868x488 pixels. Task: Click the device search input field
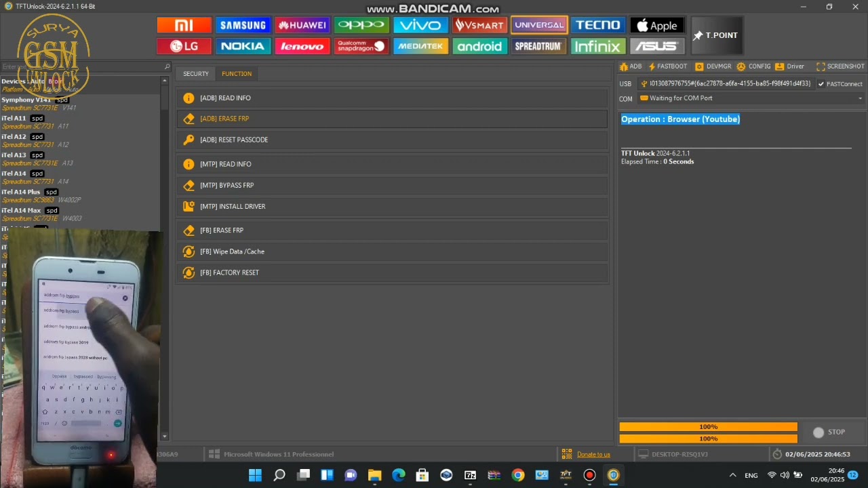81,66
